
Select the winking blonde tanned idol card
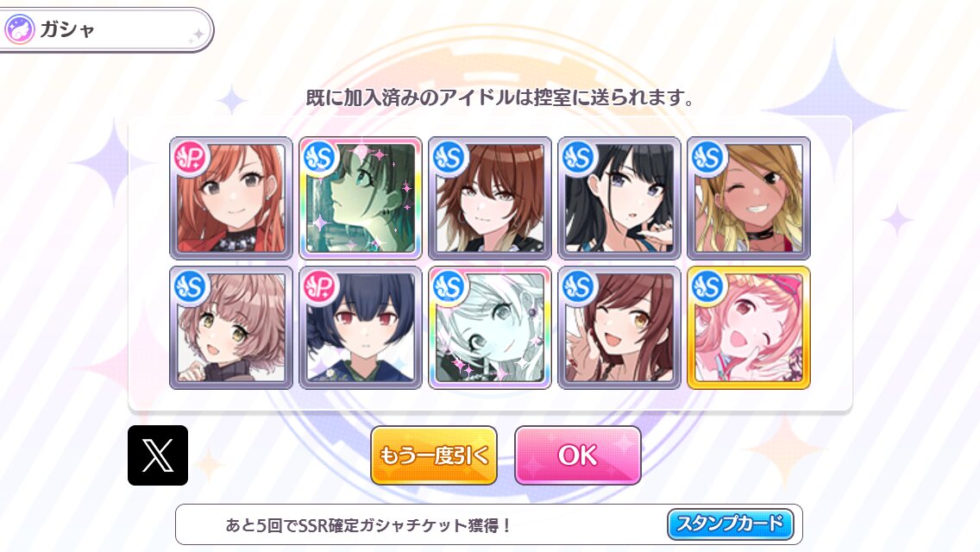point(749,198)
